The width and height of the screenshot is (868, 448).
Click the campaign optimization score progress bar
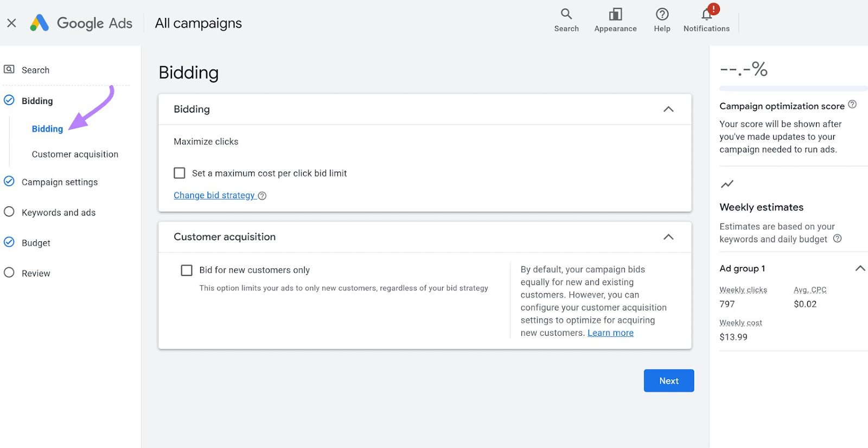(x=792, y=88)
